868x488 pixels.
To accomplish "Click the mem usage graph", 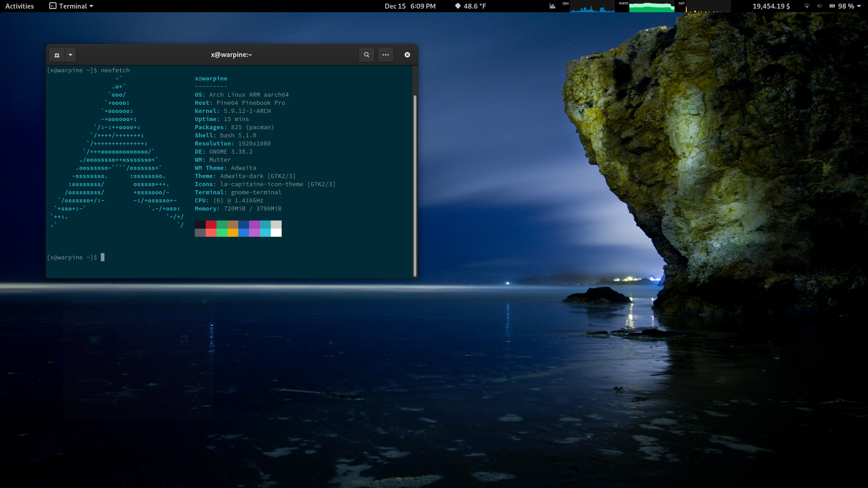I will tap(651, 6).
